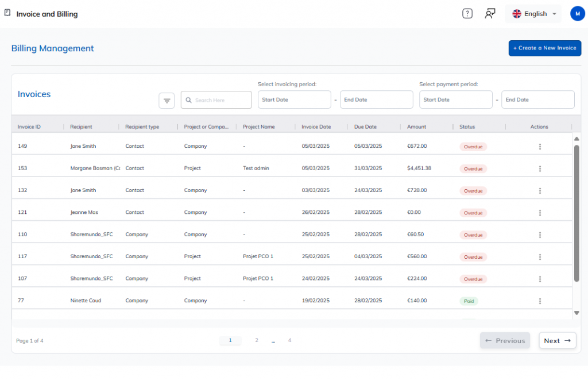Open the help question mark icon

click(467, 14)
